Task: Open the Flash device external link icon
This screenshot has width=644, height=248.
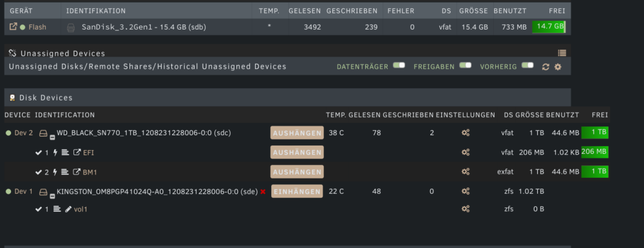Action: pos(13,27)
